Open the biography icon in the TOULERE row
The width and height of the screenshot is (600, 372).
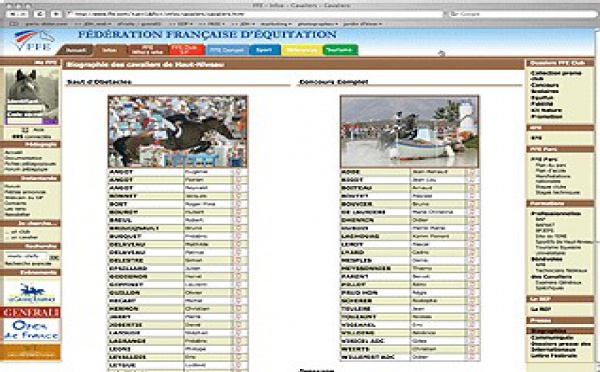(x=471, y=308)
